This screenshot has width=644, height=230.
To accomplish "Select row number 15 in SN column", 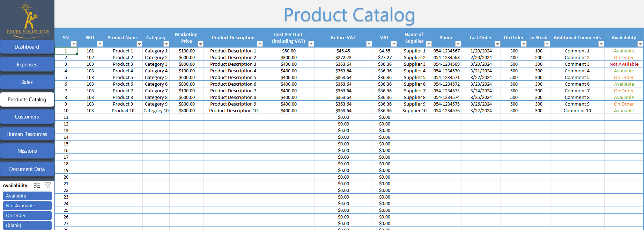I will point(66,144).
